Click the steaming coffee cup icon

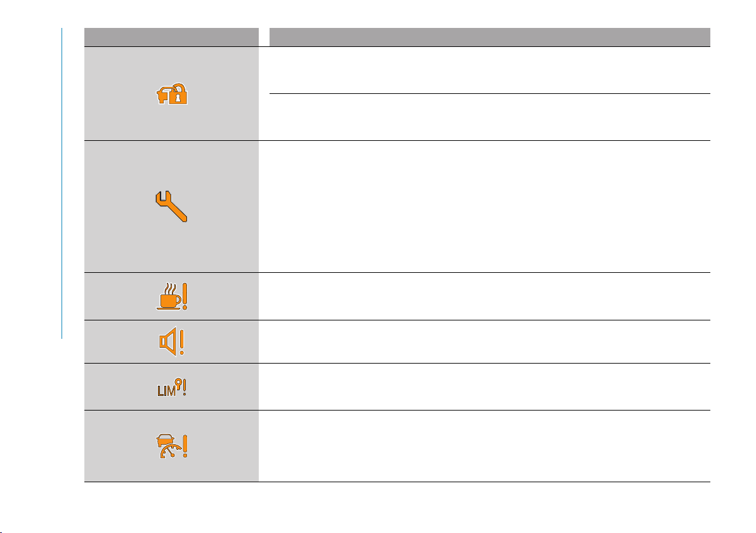coord(169,297)
